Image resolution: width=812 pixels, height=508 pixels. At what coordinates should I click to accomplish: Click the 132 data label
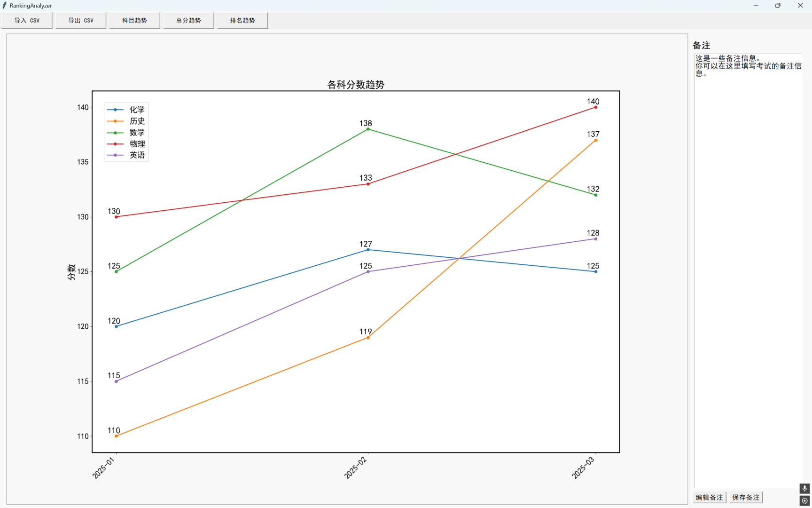[x=593, y=189]
